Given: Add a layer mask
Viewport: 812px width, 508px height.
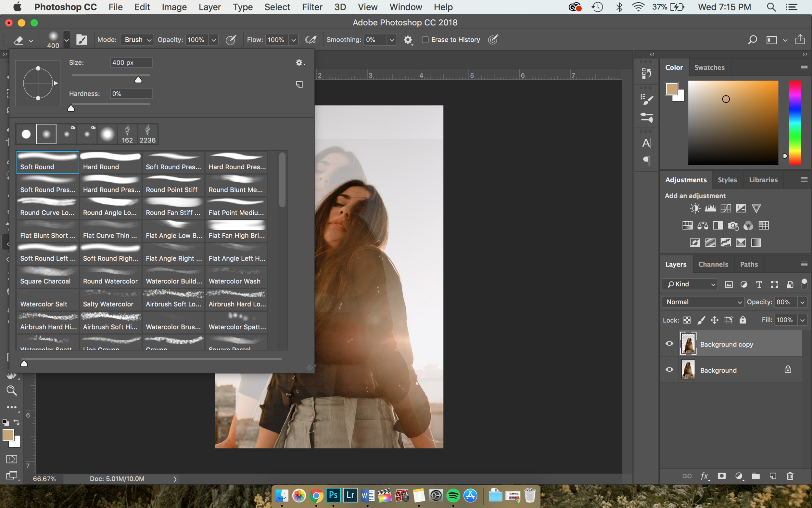Looking at the screenshot, I should 721,476.
